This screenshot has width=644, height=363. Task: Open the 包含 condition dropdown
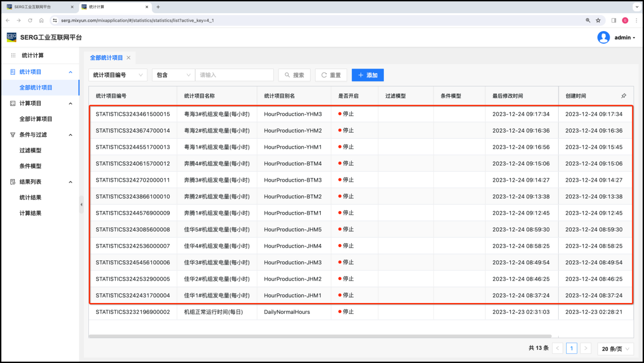coord(173,75)
